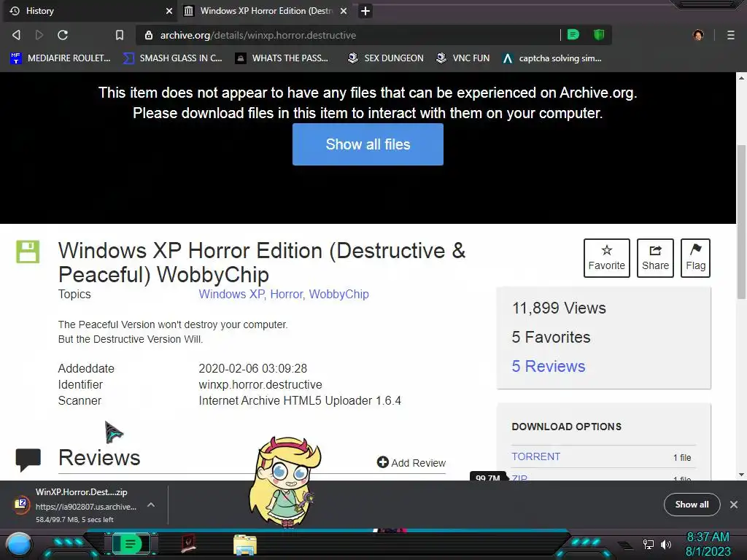
Task: Open the Horror topic link
Action: pyautogui.click(x=286, y=295)
